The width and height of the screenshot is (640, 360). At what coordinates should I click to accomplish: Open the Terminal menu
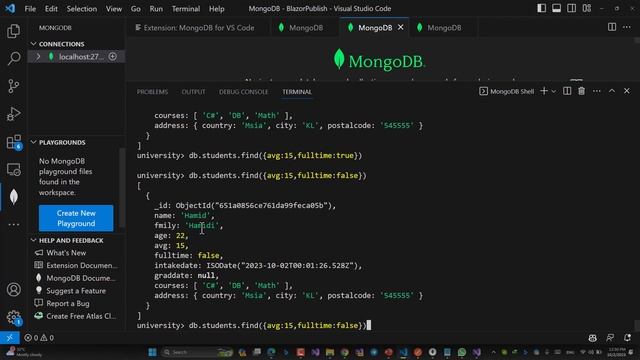(x=186, y=9)
